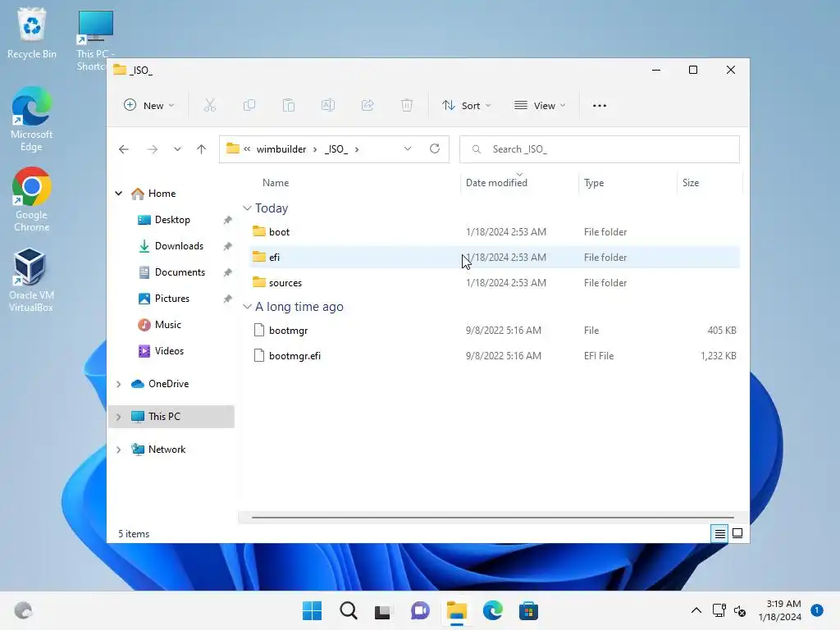This screenshot has width=840, height=630.
Task: Select Microsoft Edge desktop shortcut
Action: [32, 119]
